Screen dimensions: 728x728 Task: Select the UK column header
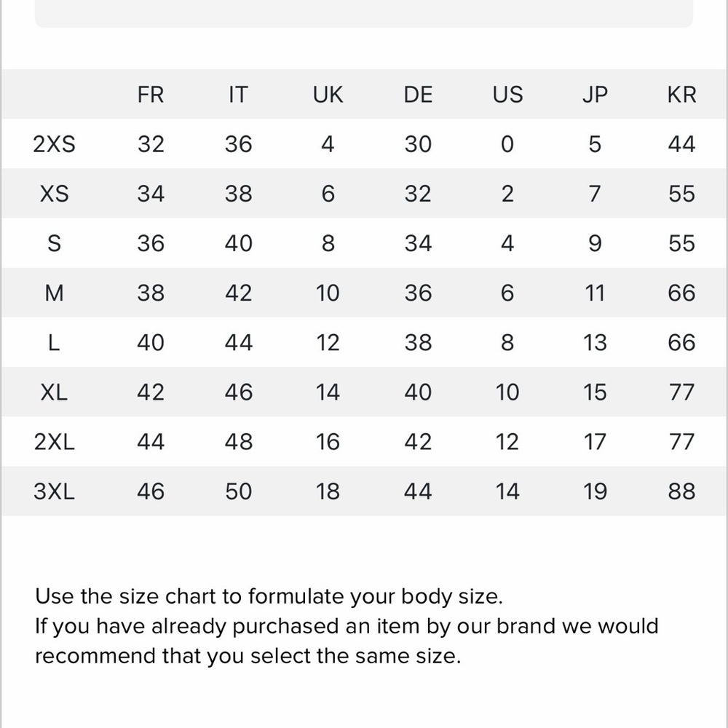coord(328,95)
